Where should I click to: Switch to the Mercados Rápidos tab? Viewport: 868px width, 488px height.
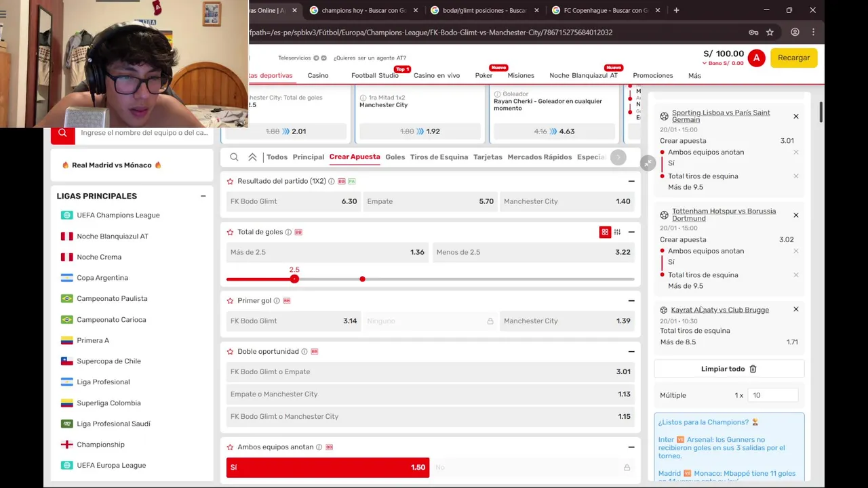[x=540, y=157]
